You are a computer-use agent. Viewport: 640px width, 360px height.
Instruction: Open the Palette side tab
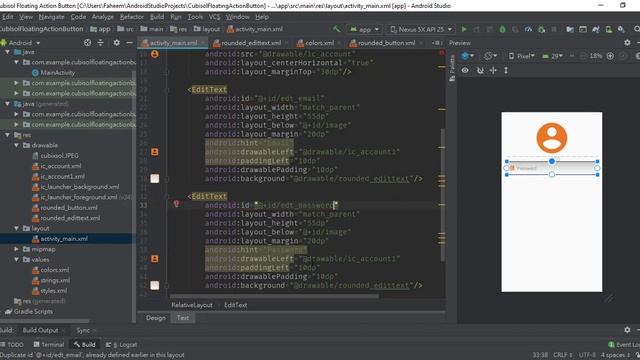pos(452,68)
